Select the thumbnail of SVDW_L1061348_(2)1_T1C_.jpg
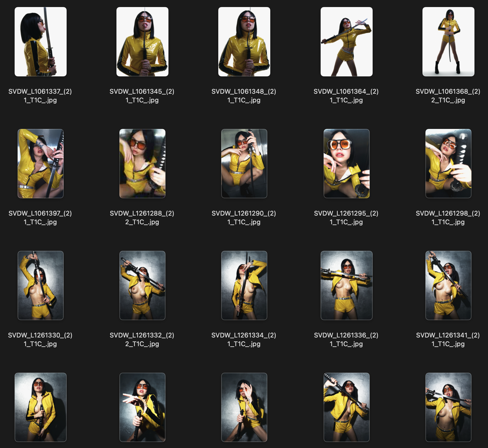Screen dimensions: 488x448 coord(244,42)
